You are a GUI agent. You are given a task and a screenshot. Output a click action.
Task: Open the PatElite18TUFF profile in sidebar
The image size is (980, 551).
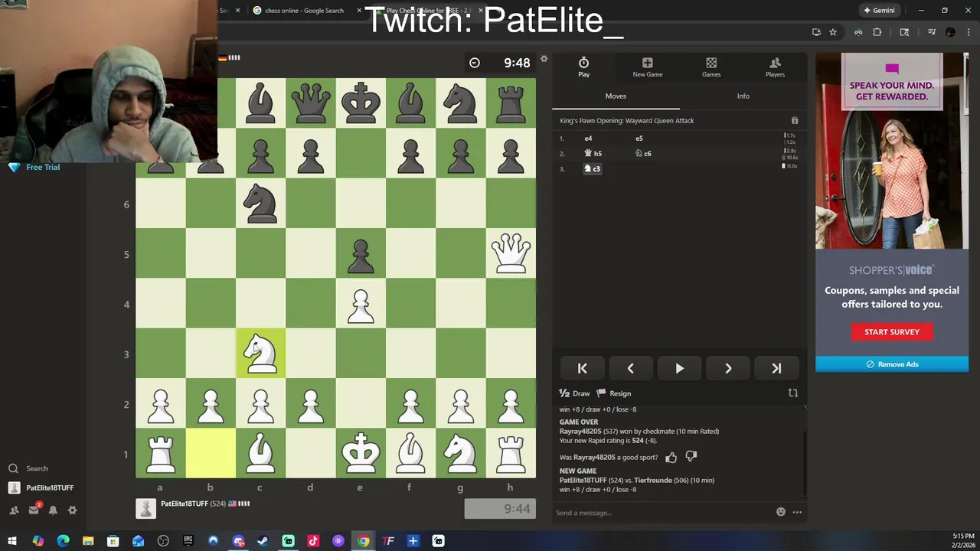pos(41,487)
